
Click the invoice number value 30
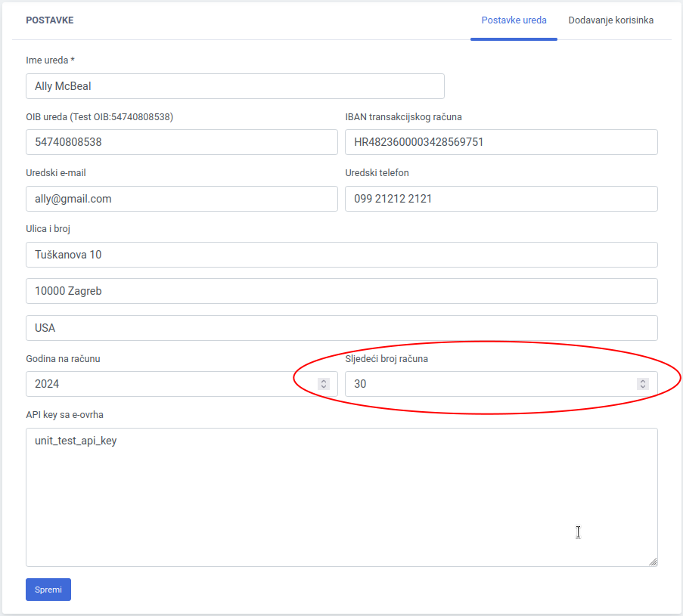pos(360,384)
